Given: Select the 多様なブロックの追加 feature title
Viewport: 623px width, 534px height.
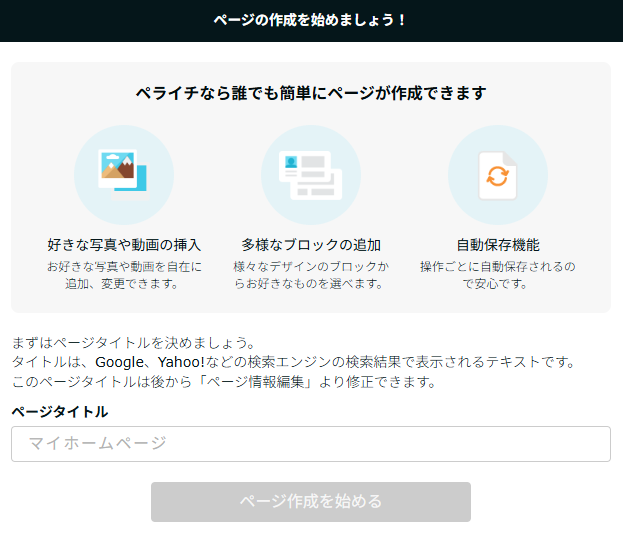Looking at the screenshot, I should [x=311, y=244].
